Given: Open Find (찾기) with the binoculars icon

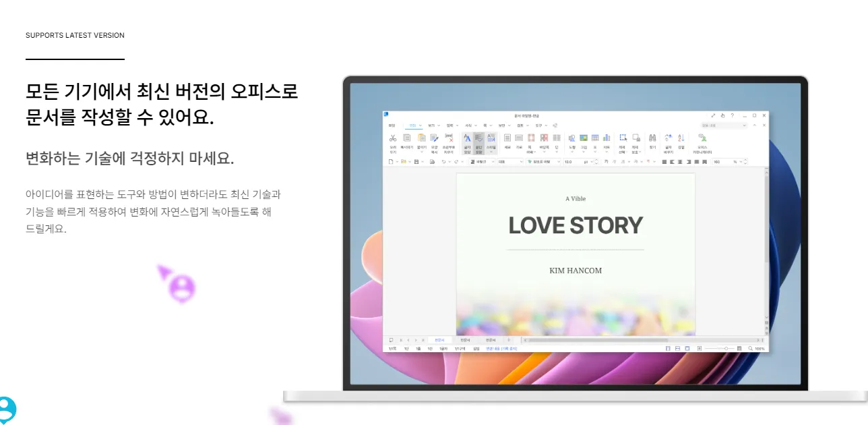Looking at the screenshot, I should click(653, 138).
